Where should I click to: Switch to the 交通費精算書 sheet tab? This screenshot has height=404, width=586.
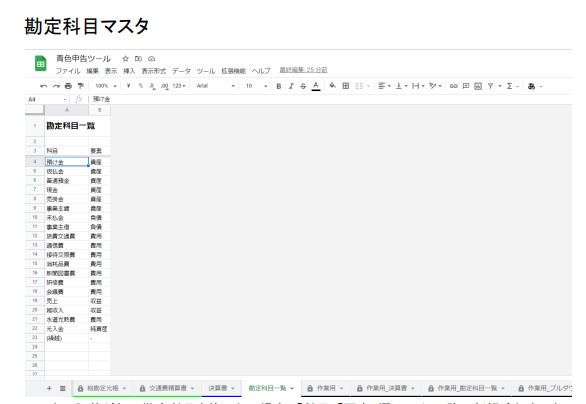[168, 388]
